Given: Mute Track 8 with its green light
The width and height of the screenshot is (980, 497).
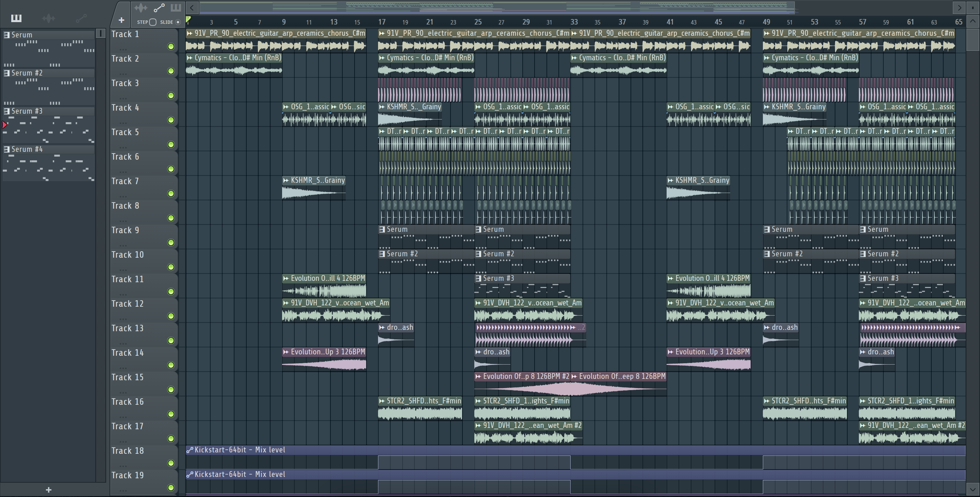Looking at the screenshot, I should [171, 218].
